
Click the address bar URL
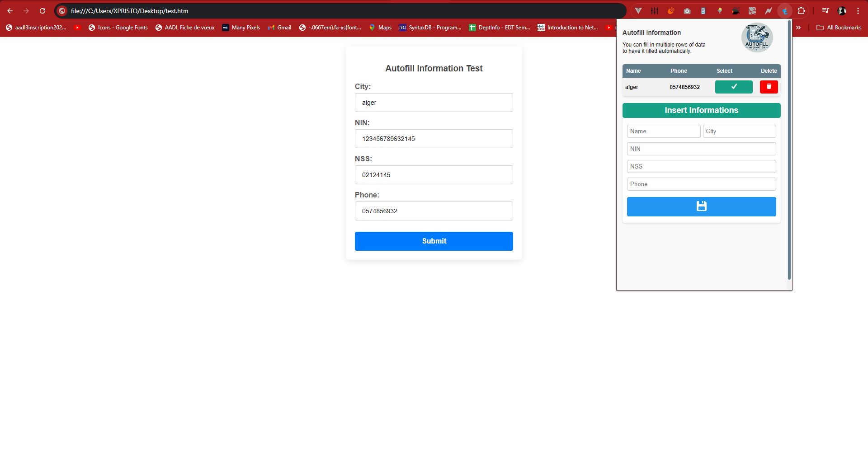pyautogui.click(x=130, y=11)
